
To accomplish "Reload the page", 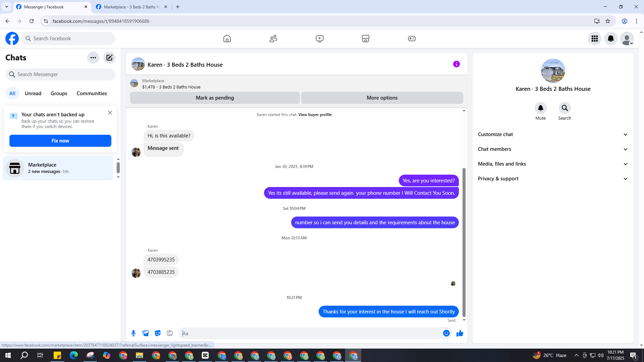I will pyautogui.click(x=32, y=21).
